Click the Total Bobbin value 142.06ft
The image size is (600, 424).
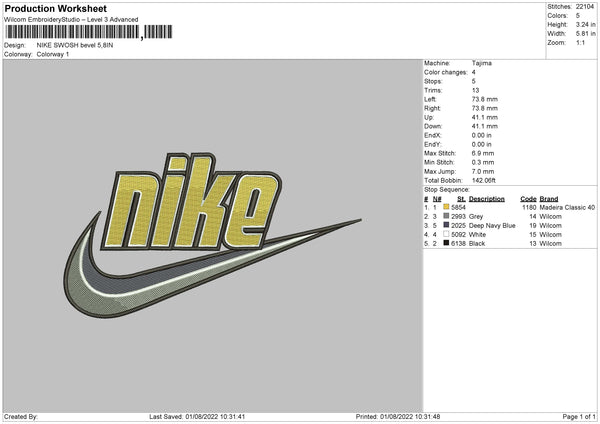click(484, 181)
